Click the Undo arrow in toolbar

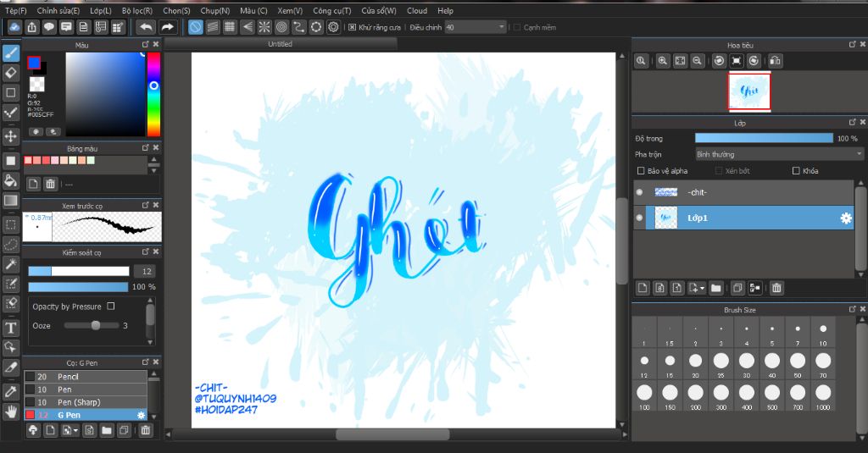[x=146, y=27]
